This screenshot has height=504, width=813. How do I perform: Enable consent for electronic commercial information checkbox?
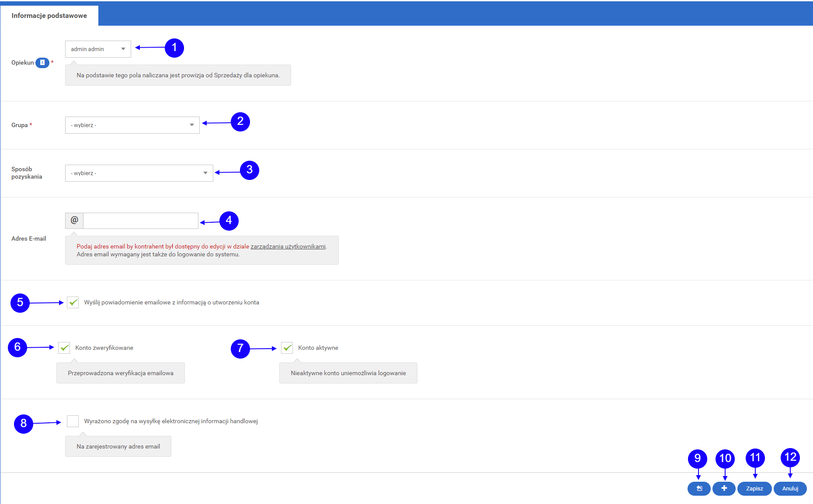tap(73, 421)
